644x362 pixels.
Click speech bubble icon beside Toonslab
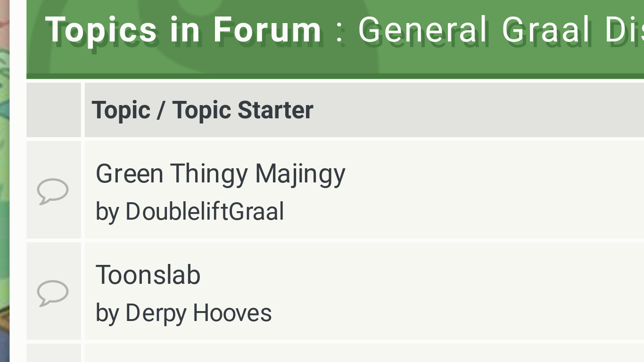pyautogui.click(x=53, y=293)
